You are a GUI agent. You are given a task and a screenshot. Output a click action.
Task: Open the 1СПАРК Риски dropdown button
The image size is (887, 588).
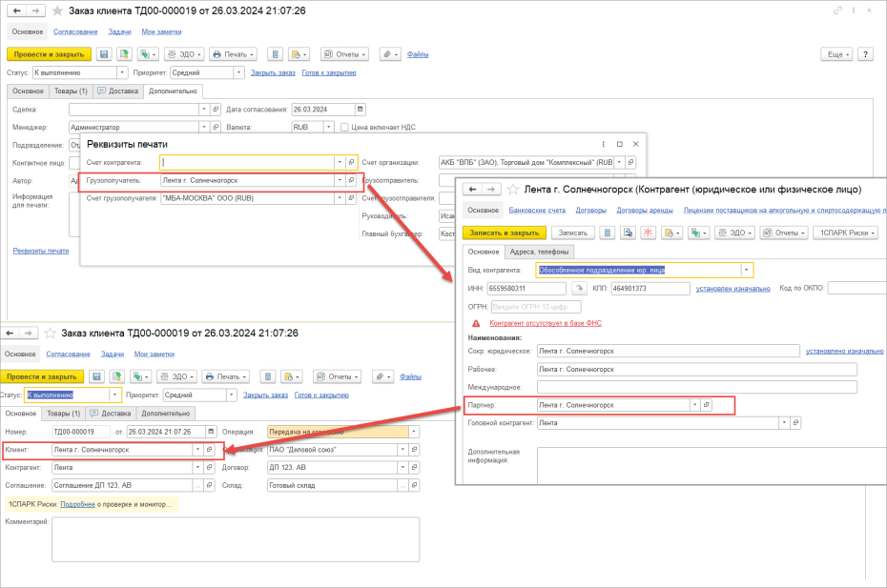(x=846, y=233)
